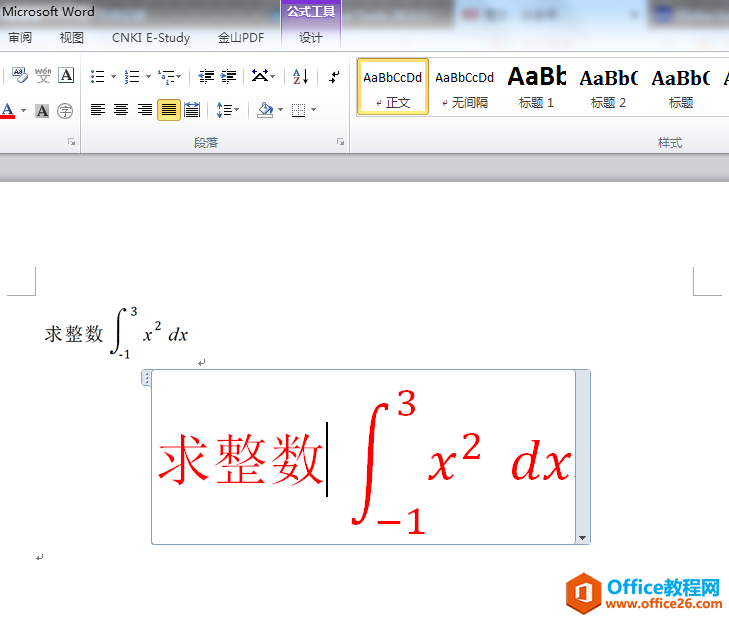This screenshot has height=621, width=729.
Task: Open the Paragraph dialog launcher
Action: click(x=340, y=141)
